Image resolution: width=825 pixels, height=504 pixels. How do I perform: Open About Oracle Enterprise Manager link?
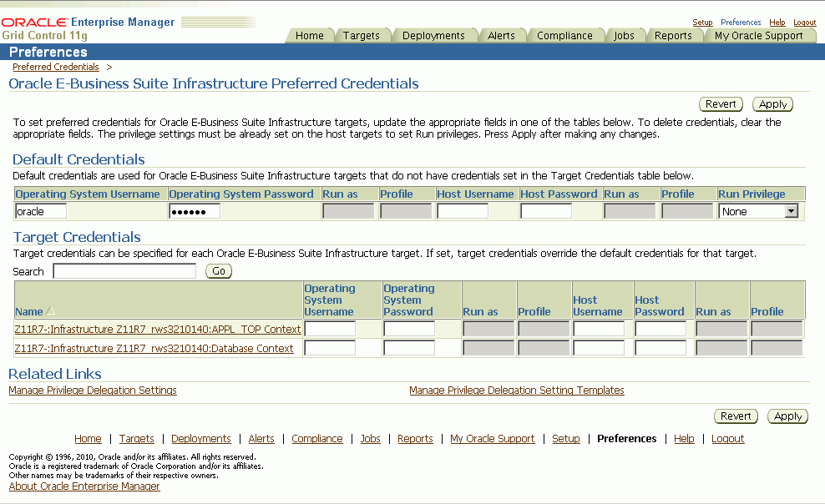pyautogui.click(x=84, y=486)
